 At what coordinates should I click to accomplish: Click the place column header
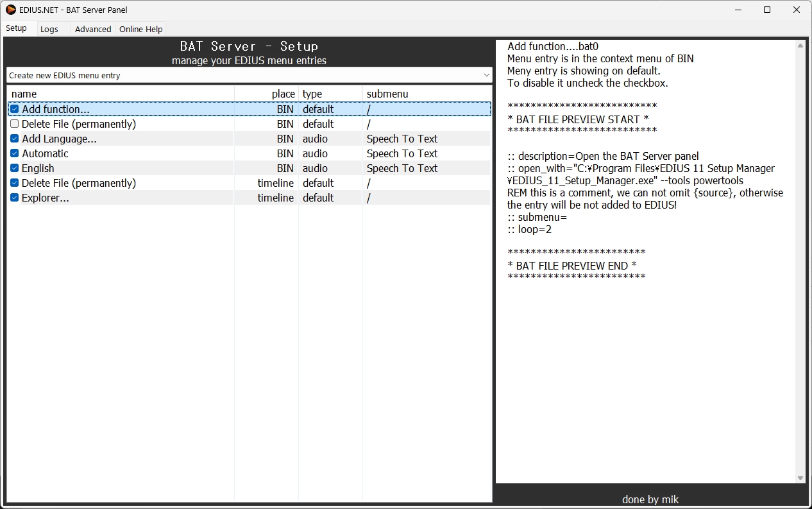coord(266,94)
